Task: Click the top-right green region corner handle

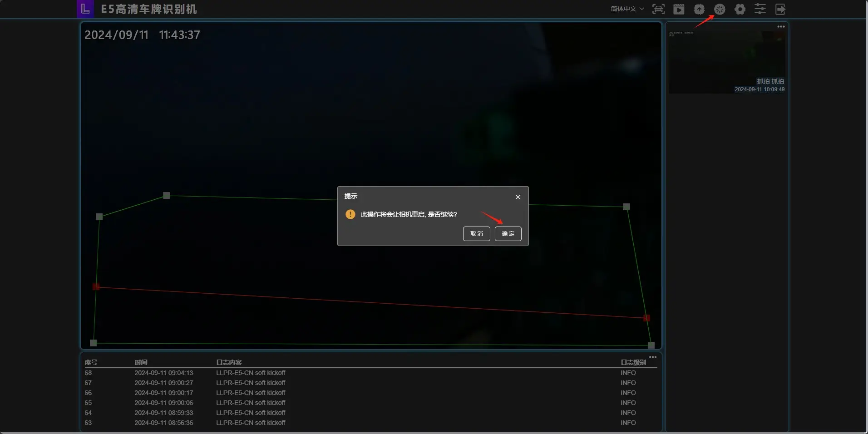Action: 626,207
